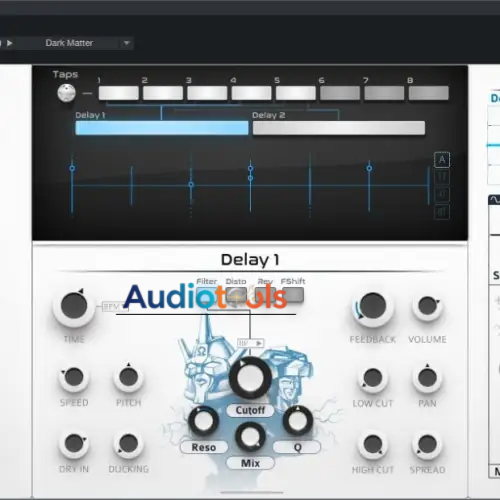The image size is (500, 500).
Task: Toggle tap button 1
Action: pos(119,93)
